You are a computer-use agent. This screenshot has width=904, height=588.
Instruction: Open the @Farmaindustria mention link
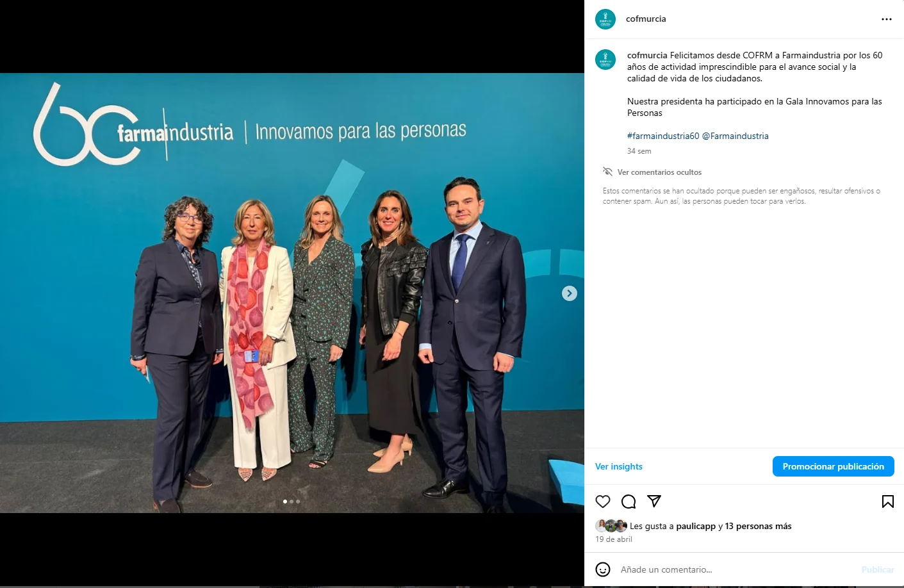[736, 136]
